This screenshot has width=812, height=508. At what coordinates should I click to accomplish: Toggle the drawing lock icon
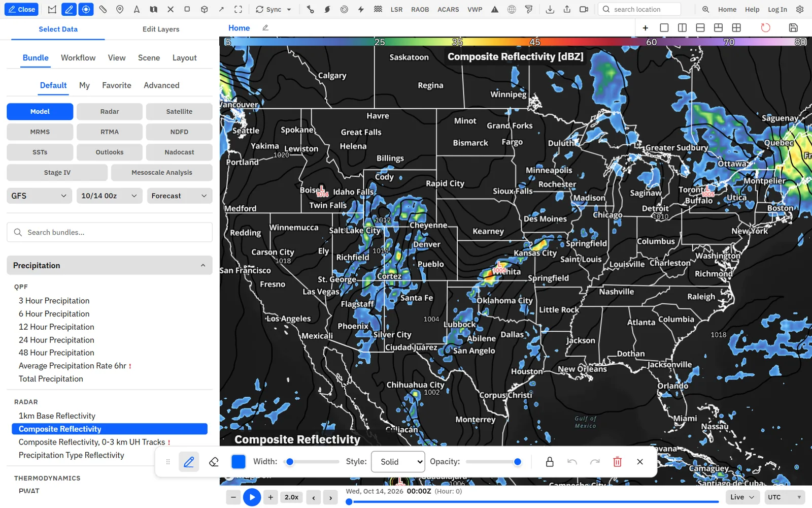pos(550,462)
